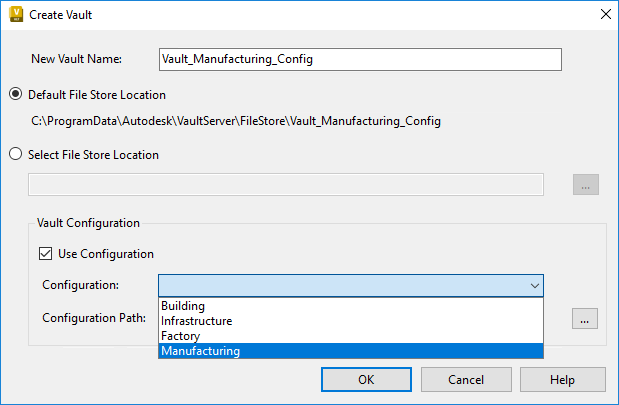Browse for configuration path with ellipsis button

click(x=585, y=319)
